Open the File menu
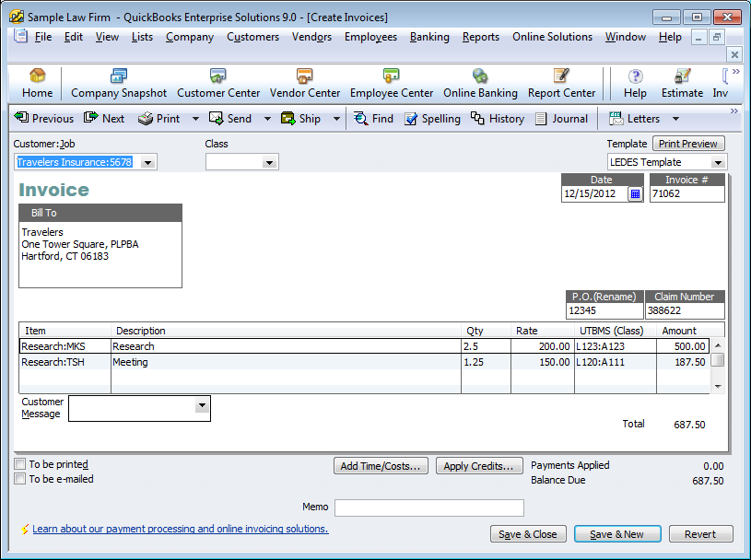This screenshot has height=560, width=751. pyautogui.click(x=43, y=37)
